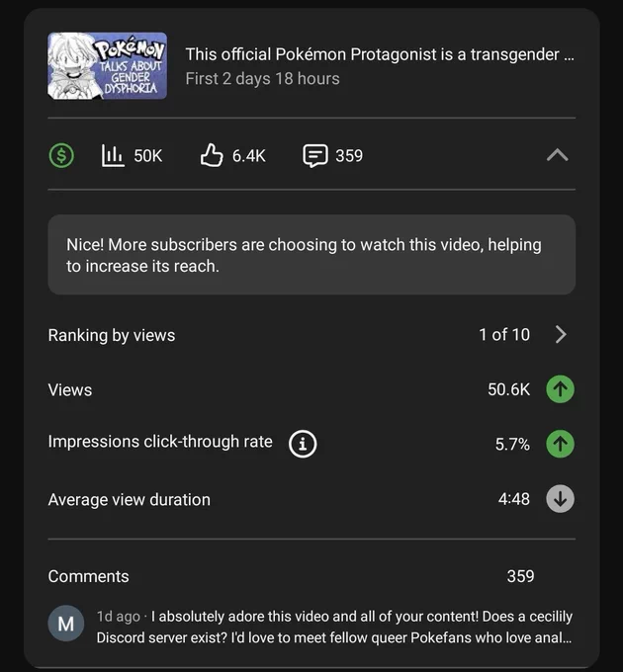Select the '6.4K' likes count
The width and height of the screenshot is (623, 672).
249,155
